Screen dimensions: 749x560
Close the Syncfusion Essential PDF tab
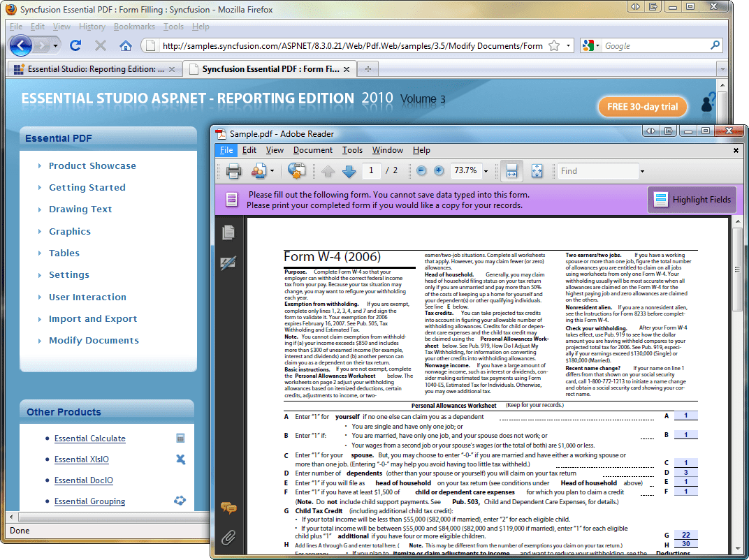tap(347, 69)
